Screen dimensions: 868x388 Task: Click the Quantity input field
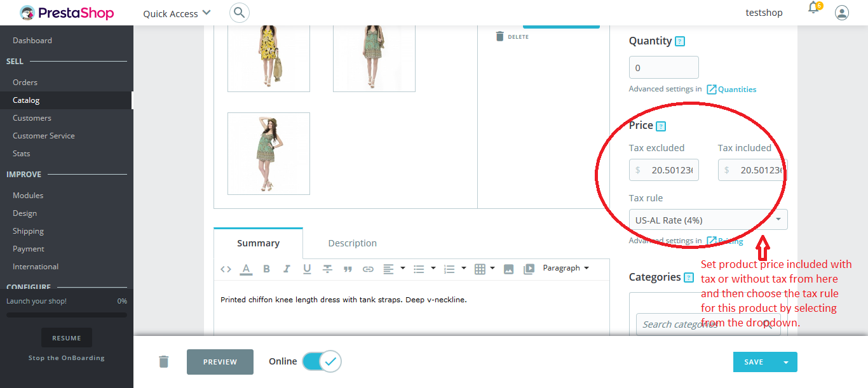click(664, 67)
